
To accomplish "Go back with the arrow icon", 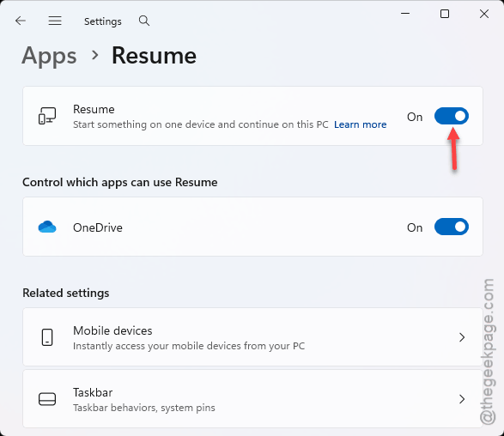I will coord(21,21).
